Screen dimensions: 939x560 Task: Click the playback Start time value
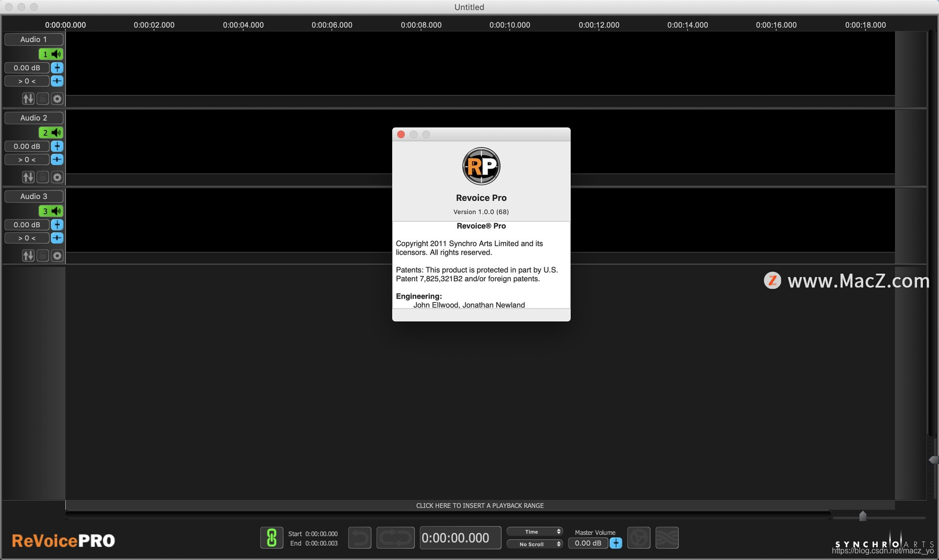pyautogui.click(x=321, y=534)
